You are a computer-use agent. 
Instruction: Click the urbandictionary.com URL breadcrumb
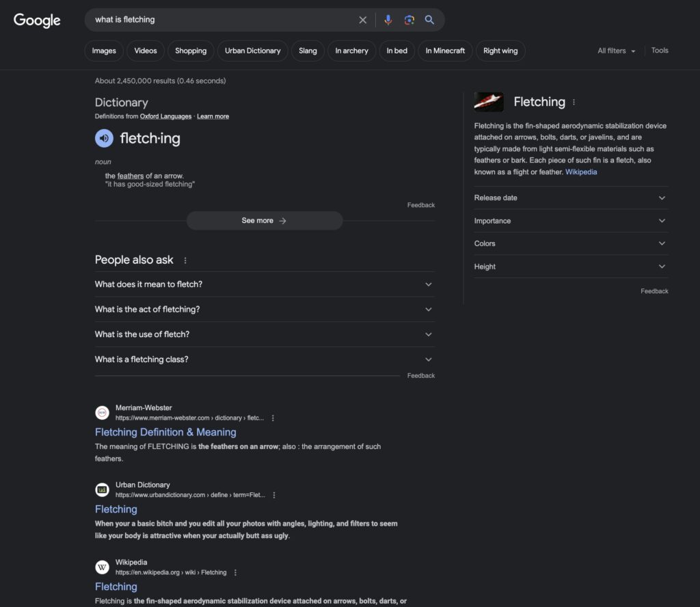click(190, 495)
